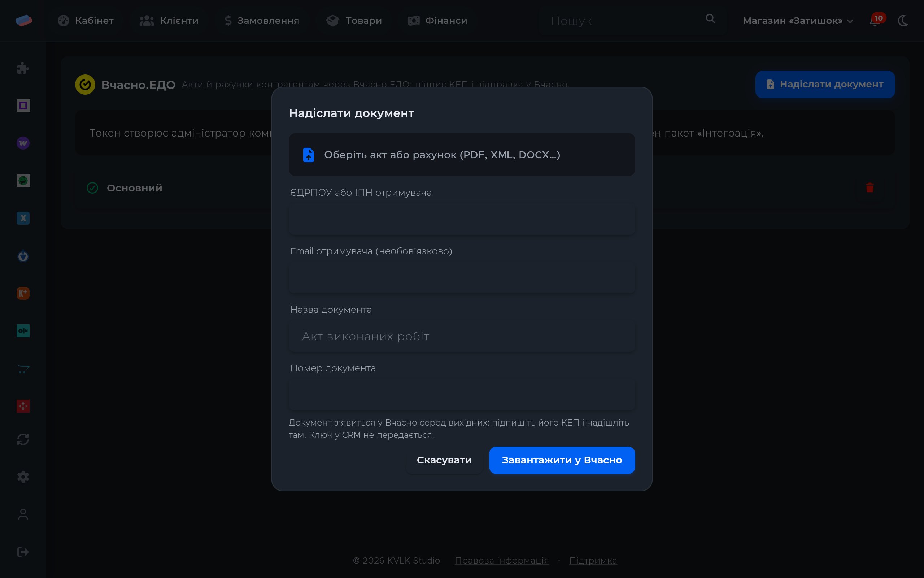Open the OLX integration icon
Image resolution: width=924 pixels, height=578 pixels.
pos(23,331)
